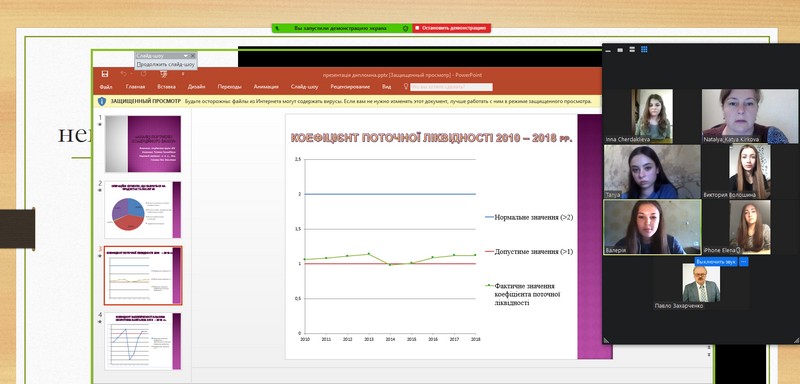Click the Tell Me search input field
The image size is (800, 384).
pos(452,87)
